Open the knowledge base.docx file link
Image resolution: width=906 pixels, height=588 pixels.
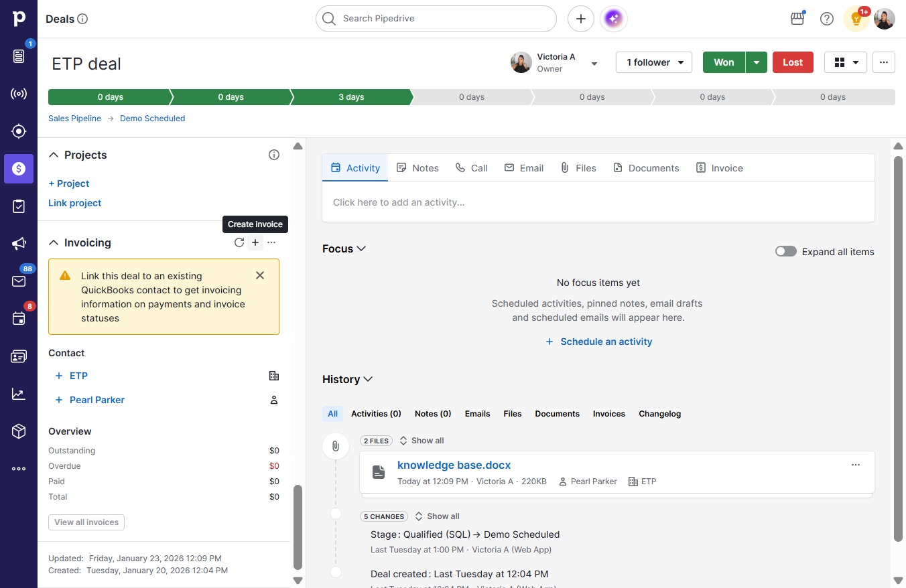[x=454, y=465]
